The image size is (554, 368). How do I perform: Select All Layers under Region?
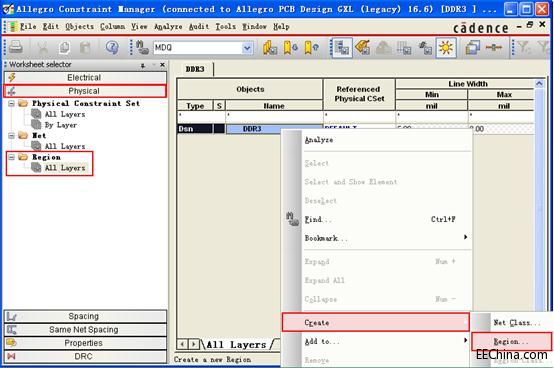(65, 168)
